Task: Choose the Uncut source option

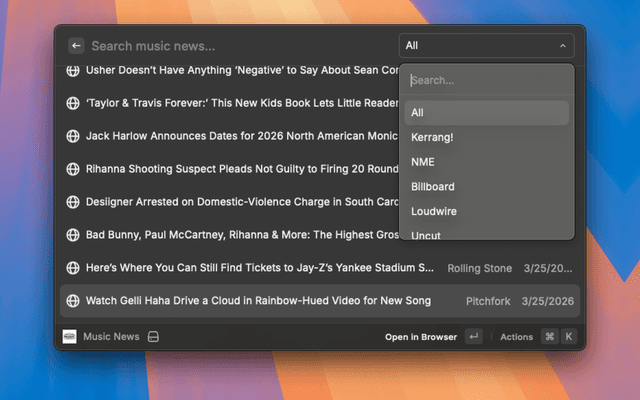Action: [x=426, y=235]
